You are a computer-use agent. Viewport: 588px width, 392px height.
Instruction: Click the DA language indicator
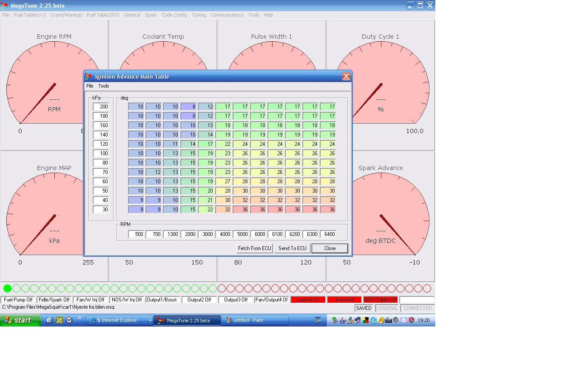pyautogui.click(x=318, y=320)
